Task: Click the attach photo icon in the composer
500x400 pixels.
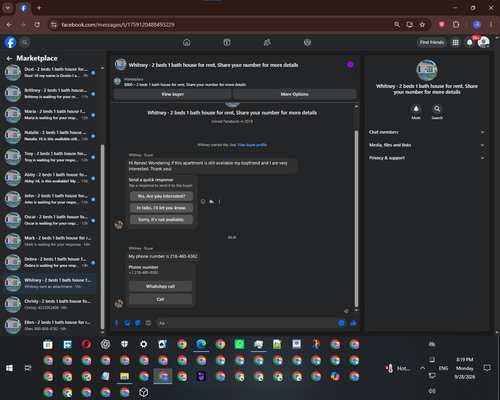Action: (x=127, y=323)
